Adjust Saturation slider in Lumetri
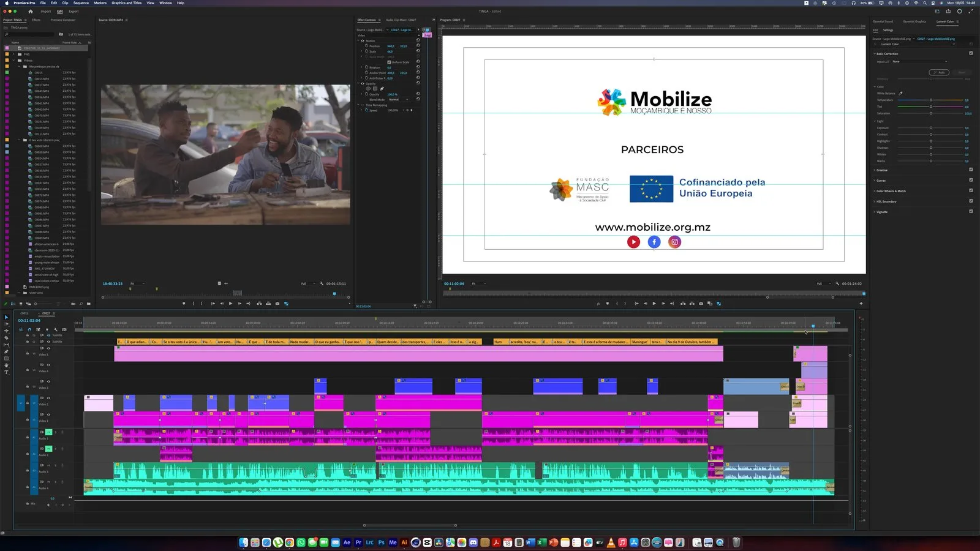 (x=930, y=113)
